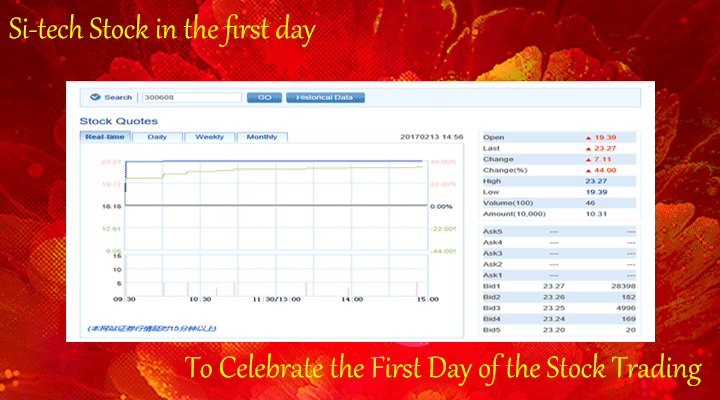Screen dimensions: 720x400
Task: Click the Search label
Action: tap(118, 97)
